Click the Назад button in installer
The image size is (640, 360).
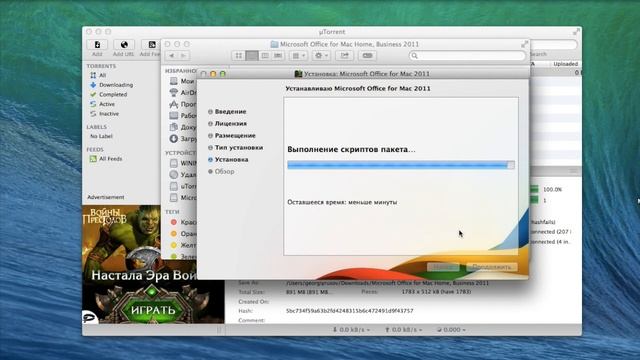point(443,267)
